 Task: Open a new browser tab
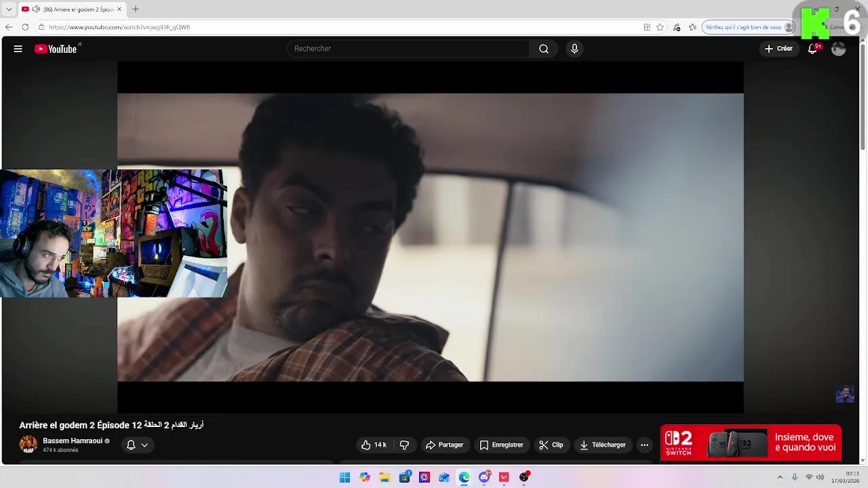coord(135,9)
